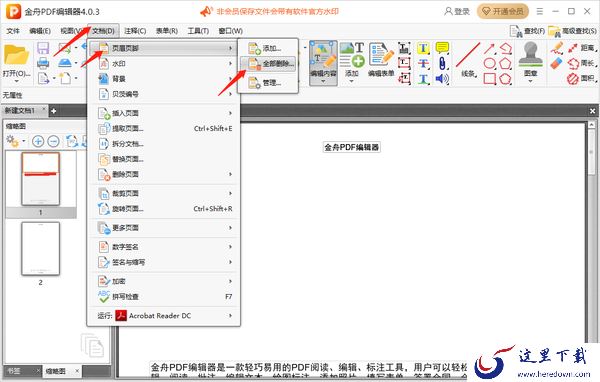This screenshot has width=600, height=382.
Task: Click the 添加 image and text icon
Action: click(x=352, y=55)
